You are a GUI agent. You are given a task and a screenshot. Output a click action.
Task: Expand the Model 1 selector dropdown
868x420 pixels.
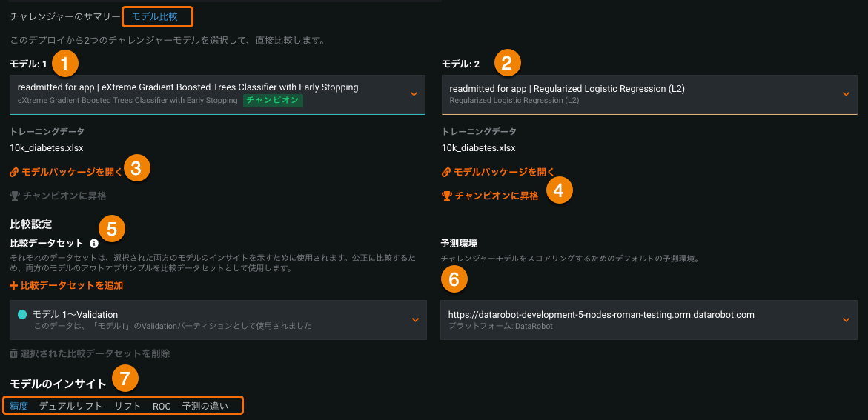click(414, 94)
